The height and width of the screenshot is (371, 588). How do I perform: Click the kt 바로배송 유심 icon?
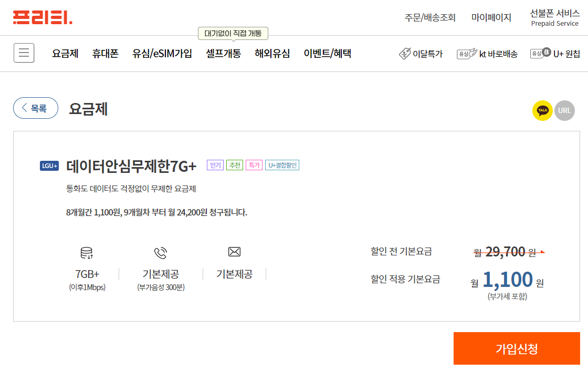(467, 54)
